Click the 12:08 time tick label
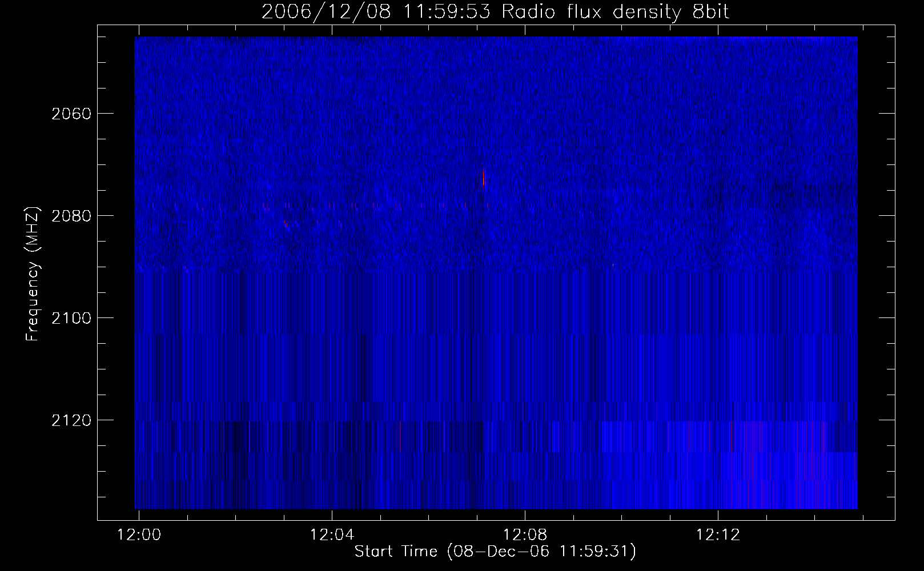Screen dimensions: 924x571 point(525,535)
